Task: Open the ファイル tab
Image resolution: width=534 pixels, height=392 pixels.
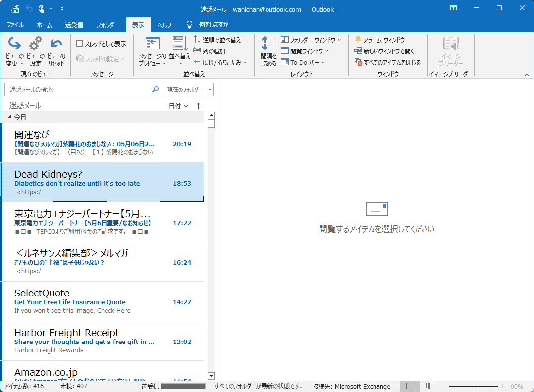Action: click(15, 25)
